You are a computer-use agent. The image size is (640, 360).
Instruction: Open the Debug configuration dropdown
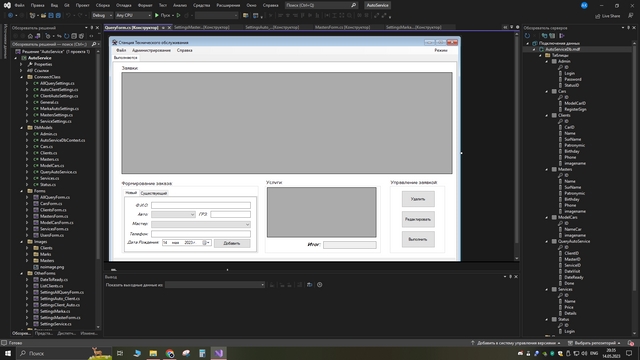click(x=102, y=16)
